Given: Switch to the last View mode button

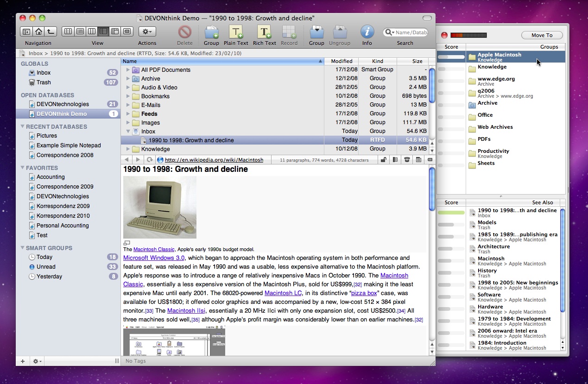Looking at the screenshot, I should 127,31.
